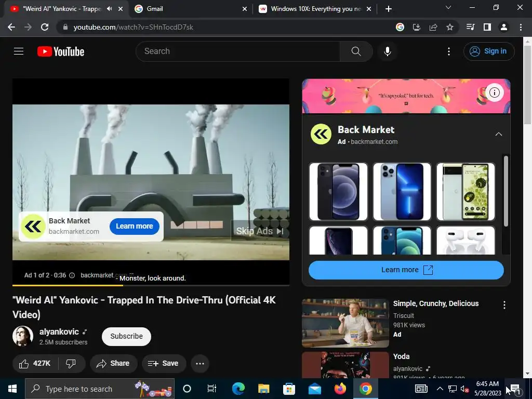Click the taskbar search box

[100, 389]
